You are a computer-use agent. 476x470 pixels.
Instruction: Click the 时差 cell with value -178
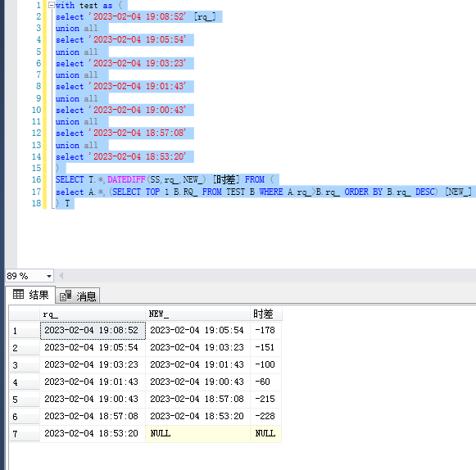click(x=266, y=330)
